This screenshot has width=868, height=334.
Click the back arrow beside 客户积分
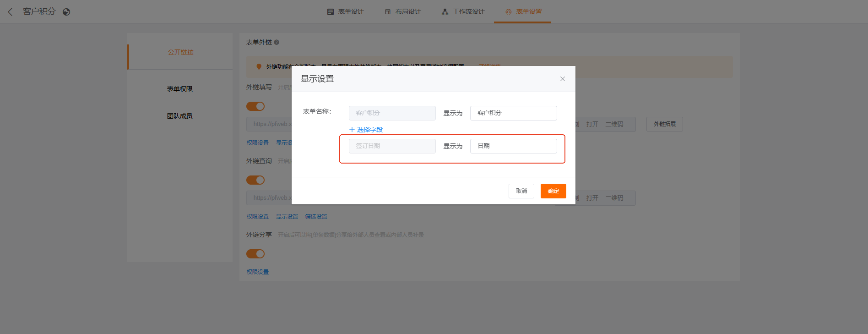pyautogui.click(x=10, y=12)
